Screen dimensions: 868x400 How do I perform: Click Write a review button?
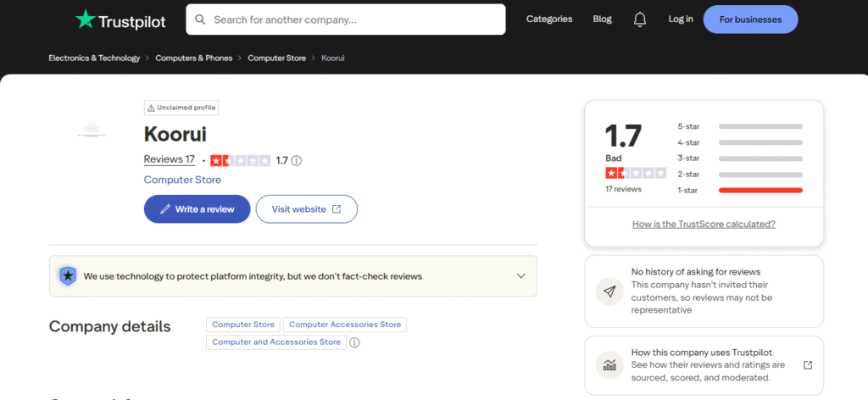(197, 209)
